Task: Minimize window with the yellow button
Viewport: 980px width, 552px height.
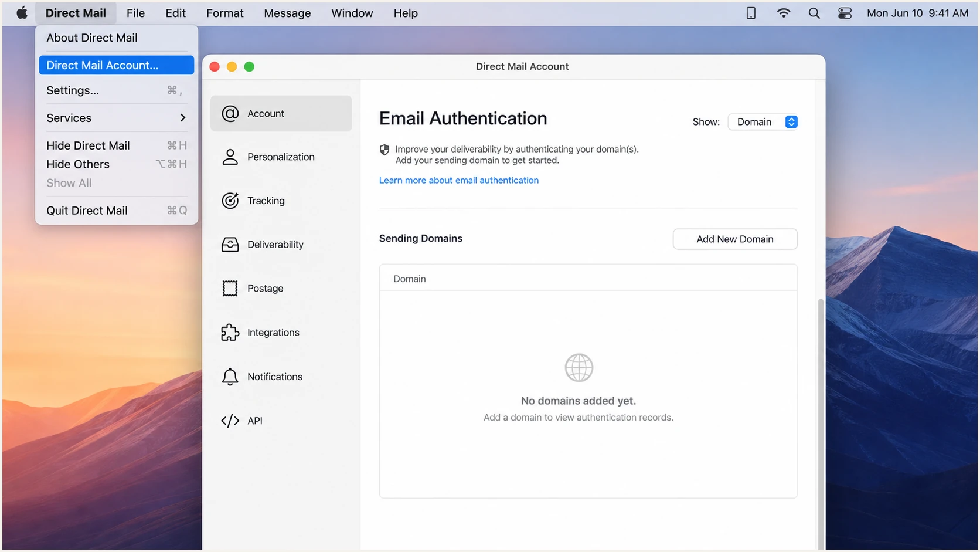Action: 232,67
